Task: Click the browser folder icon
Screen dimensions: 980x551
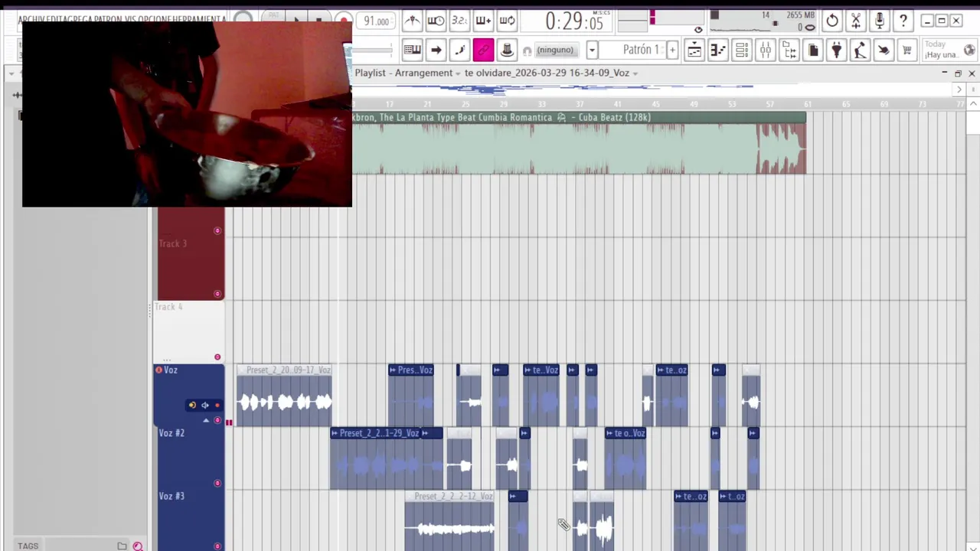Action: click(122, 546)
